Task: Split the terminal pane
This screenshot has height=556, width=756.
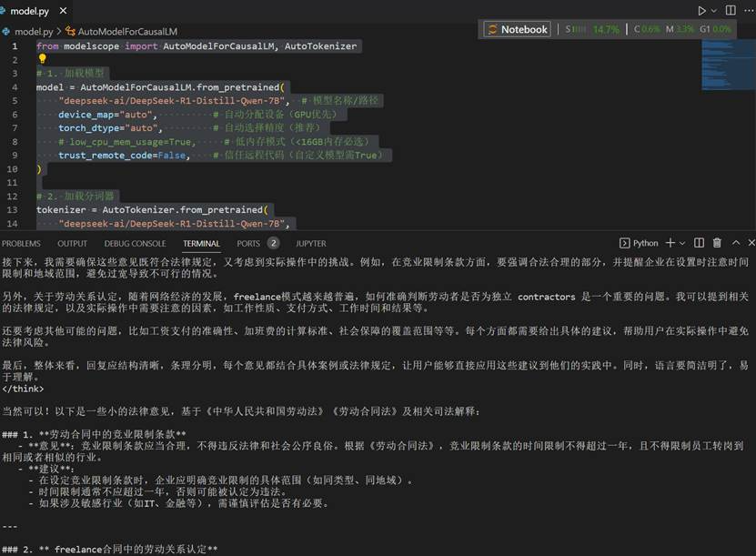Action: pyautogui.click(x=699, y=243)
